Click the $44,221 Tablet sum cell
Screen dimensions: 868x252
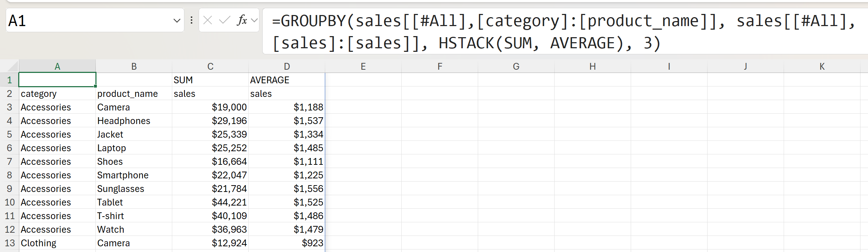pos(210,202)
